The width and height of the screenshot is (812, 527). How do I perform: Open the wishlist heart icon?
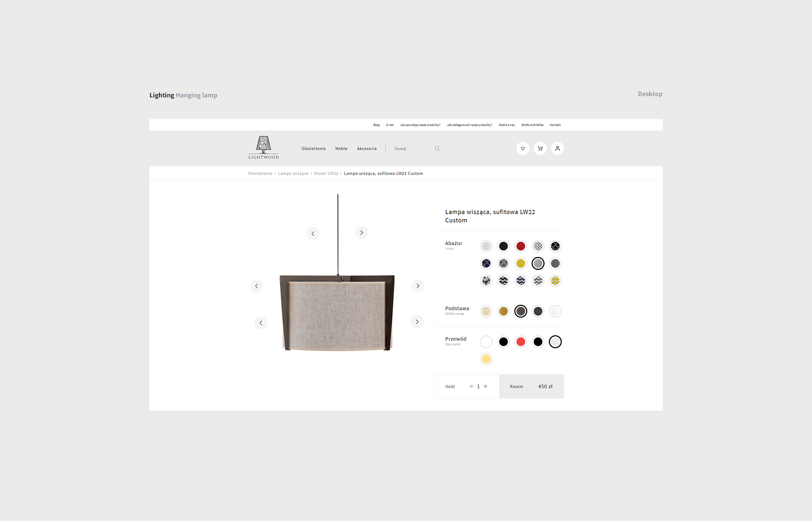(523, 149)
